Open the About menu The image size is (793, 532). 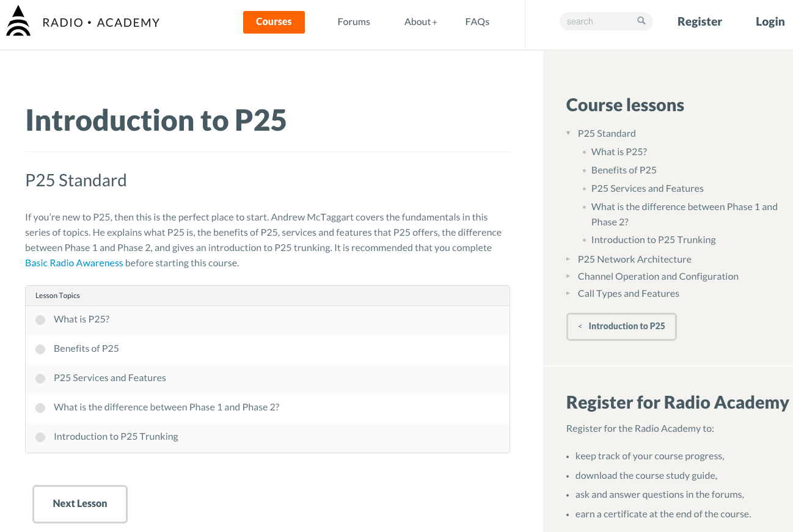pyautogui.click(x=420, y=21)
